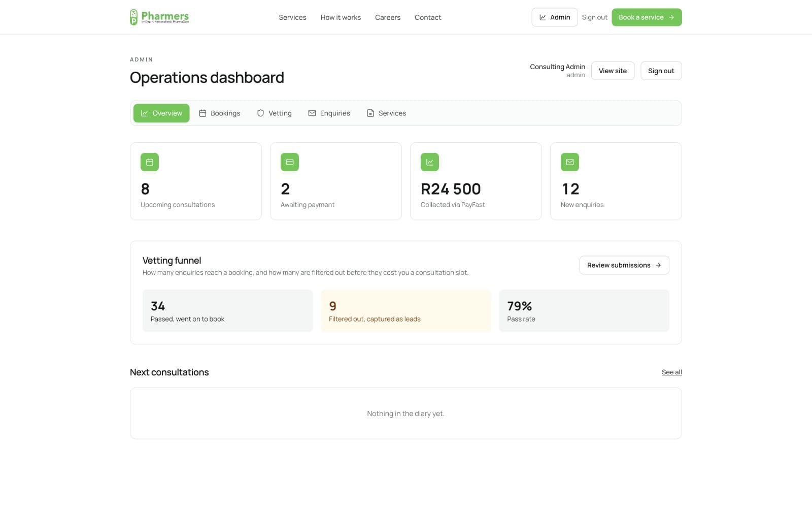The width and height of the screenshot is (812, 508).
Task: Click the 12 New enquiries value
Action: click(570, 189)
